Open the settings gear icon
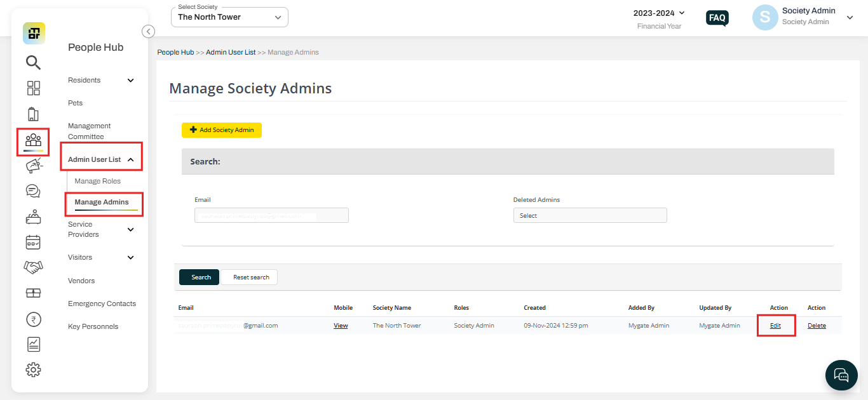The width and height of the screenshot is (868, 400). click(x=33, y=370)
